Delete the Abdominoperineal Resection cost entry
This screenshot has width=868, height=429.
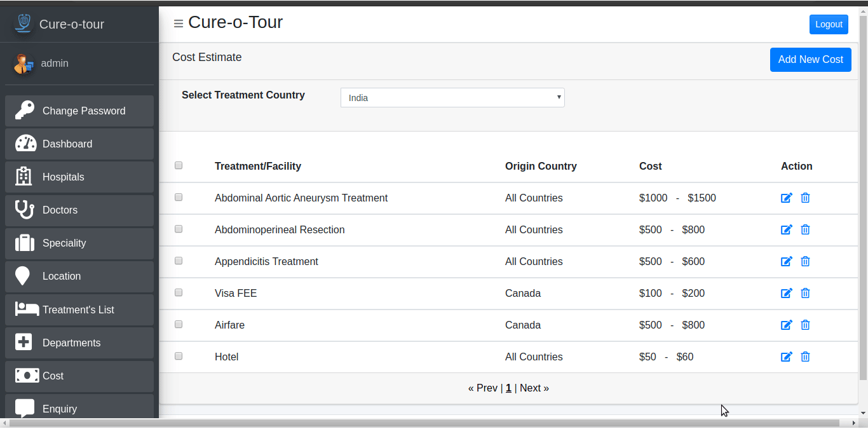pyautogui.click(x=805, y=229)
